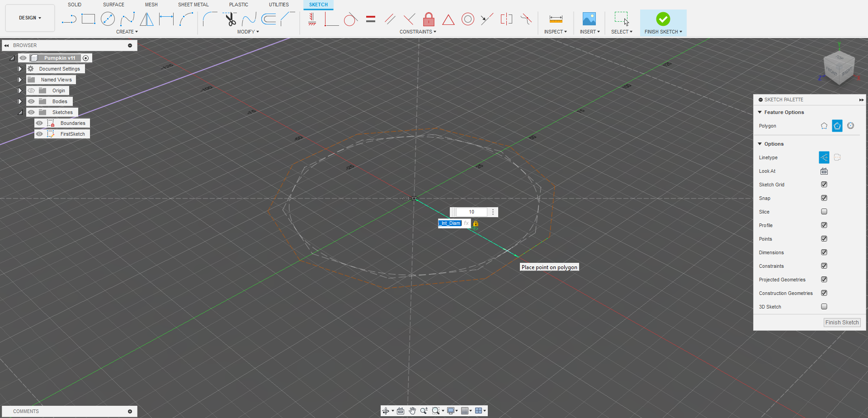Click the polygon diameter value field

pos(472,212)
